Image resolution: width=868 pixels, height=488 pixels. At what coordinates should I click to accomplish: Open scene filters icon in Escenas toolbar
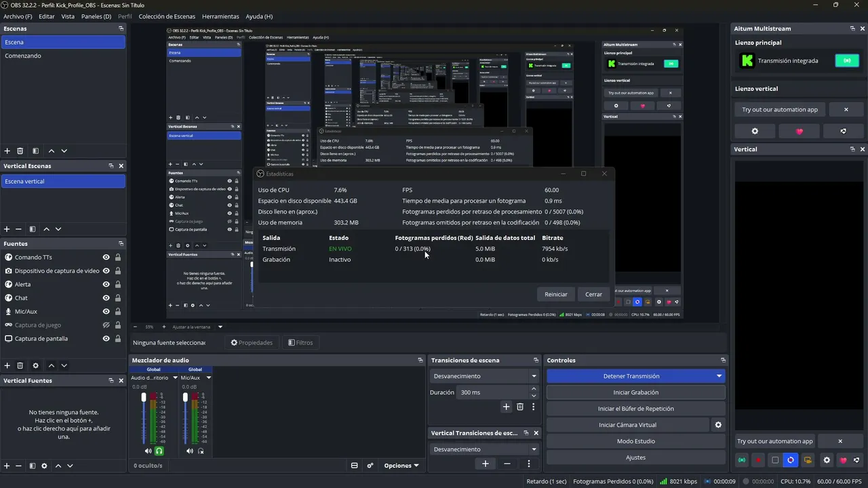pyautogui.click(x=35, y=151)
